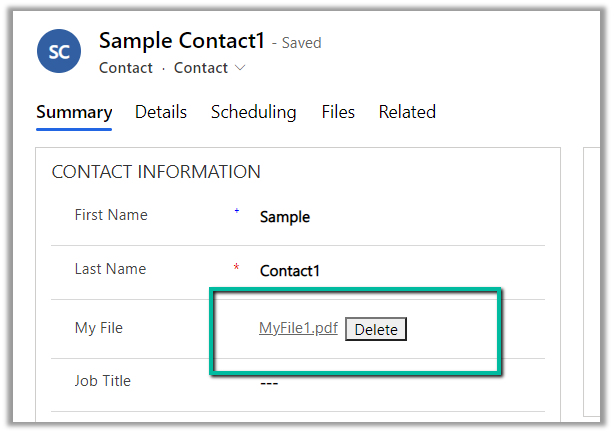Click the Job Title empty field

[x=269, y=382]
